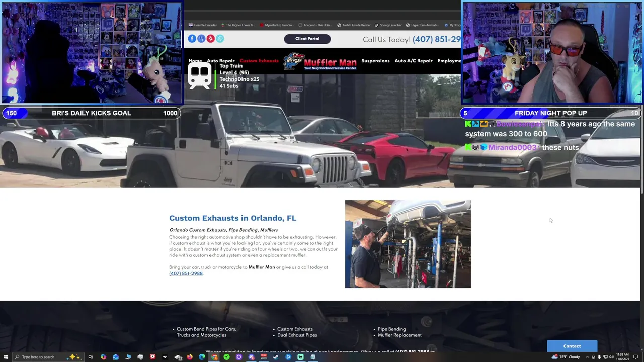Click Bri's Daily Kicks Goal bar
Image resolution: width=644 pixels, height=362 pixels.
tap(91, 113)
